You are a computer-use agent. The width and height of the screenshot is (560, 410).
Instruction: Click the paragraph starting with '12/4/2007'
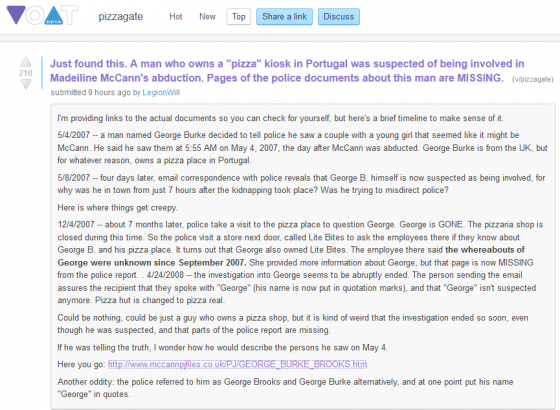[300, 262]
